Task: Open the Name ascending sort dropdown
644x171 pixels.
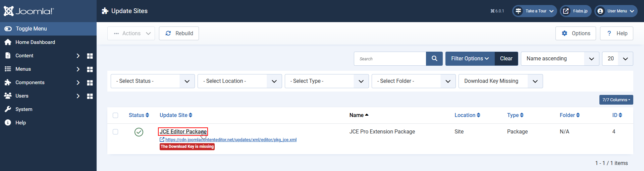Action: click(x=560, y=59)
